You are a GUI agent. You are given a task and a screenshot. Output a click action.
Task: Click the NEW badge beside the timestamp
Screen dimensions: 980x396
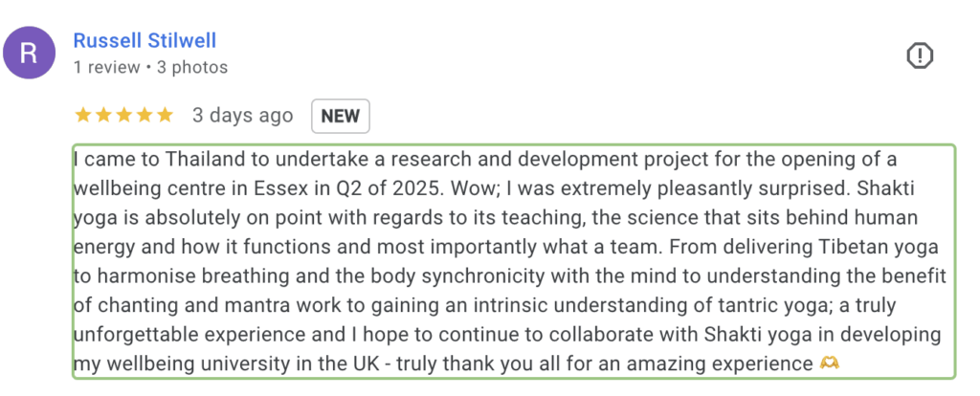pos(340,116)
